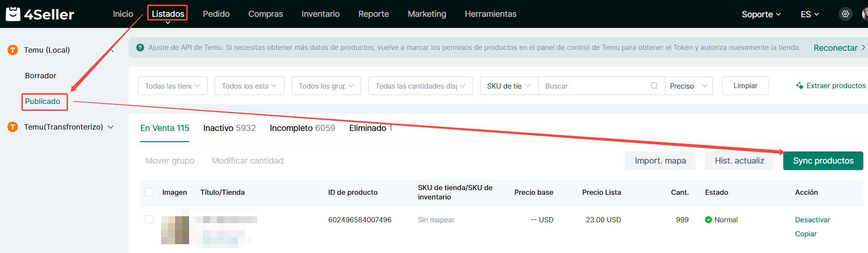Expand the Soporte menu
Image resolution: width=868 pixels, height=253 pixels.
pos(761,14)
